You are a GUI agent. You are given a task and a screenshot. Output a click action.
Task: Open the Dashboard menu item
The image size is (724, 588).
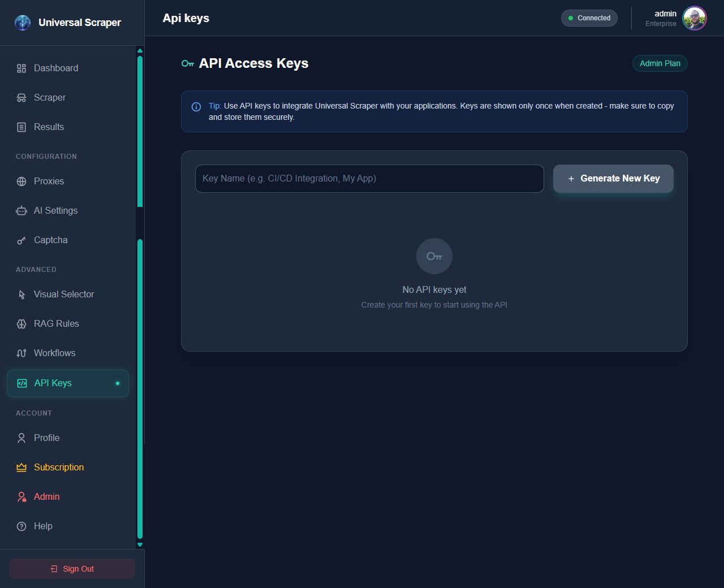(x=68, y=68)
